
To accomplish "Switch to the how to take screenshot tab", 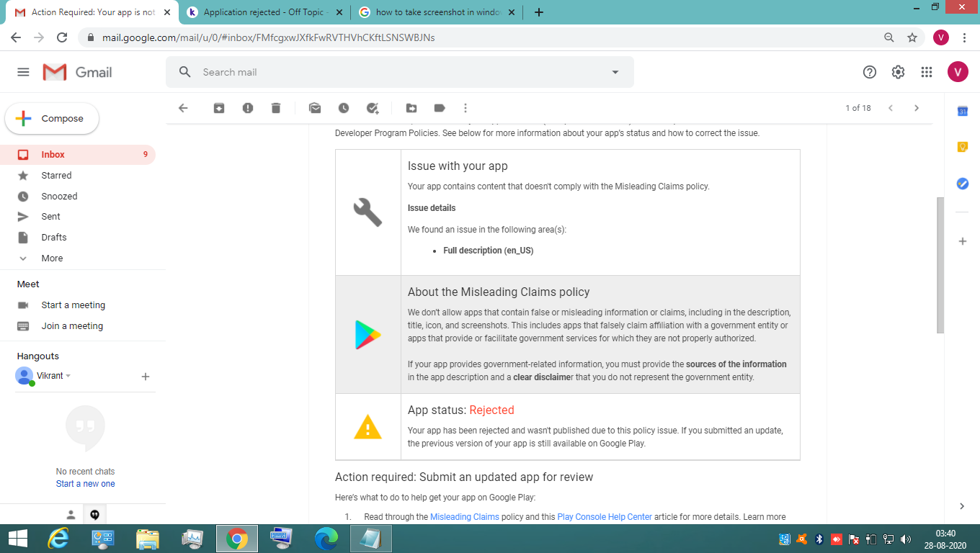I will (437, 12).
